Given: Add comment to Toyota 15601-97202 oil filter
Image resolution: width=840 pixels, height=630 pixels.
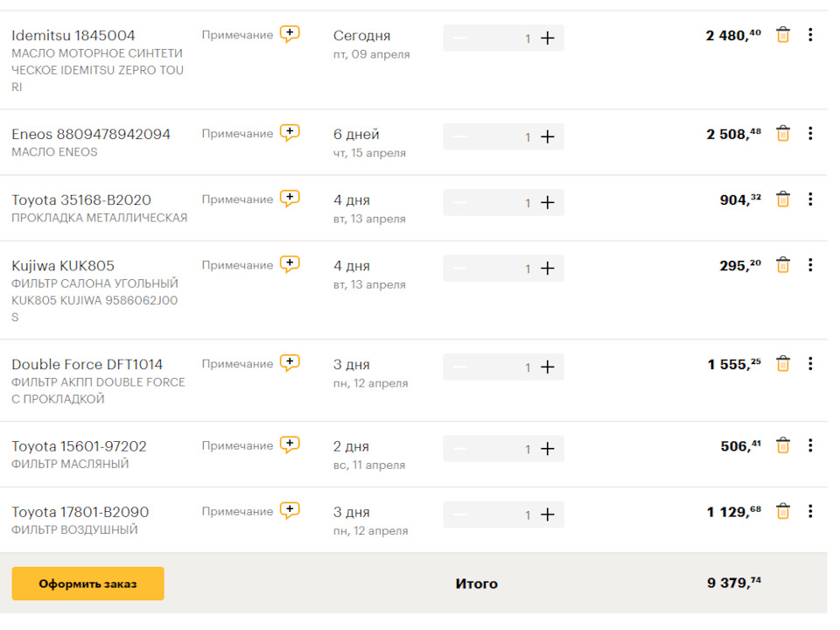Looking at the screenshot, I should click(290, 445).
